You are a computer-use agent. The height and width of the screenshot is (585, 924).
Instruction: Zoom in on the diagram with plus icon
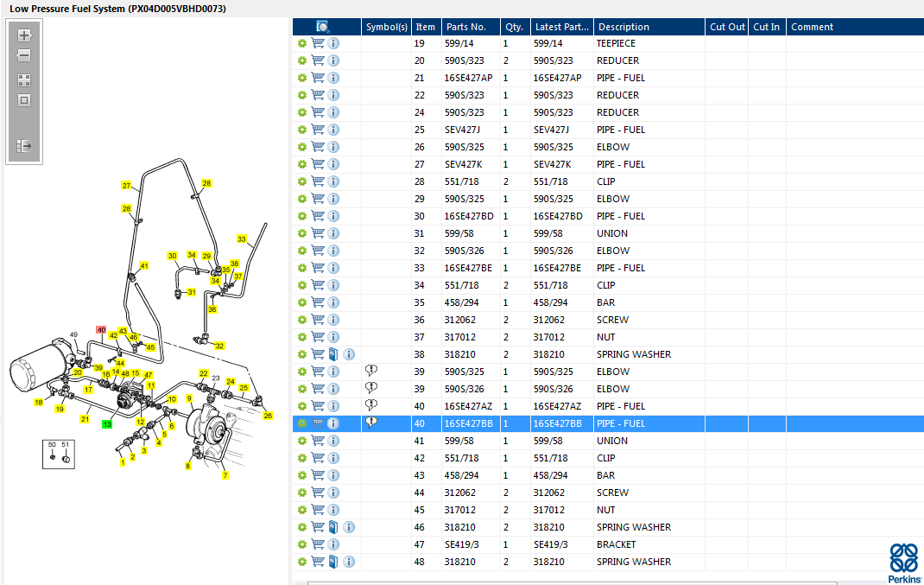click(x=24, y=35)
